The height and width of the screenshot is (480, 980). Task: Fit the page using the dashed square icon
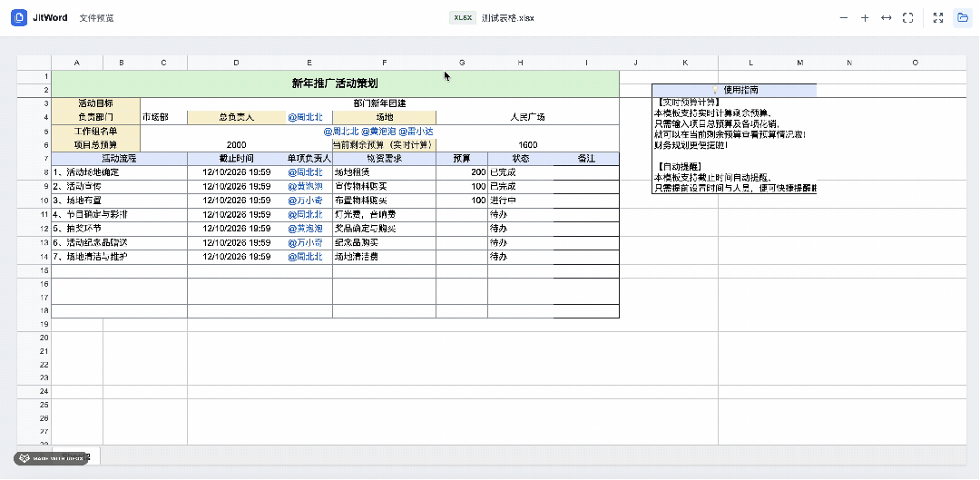[x=907, y=18]
